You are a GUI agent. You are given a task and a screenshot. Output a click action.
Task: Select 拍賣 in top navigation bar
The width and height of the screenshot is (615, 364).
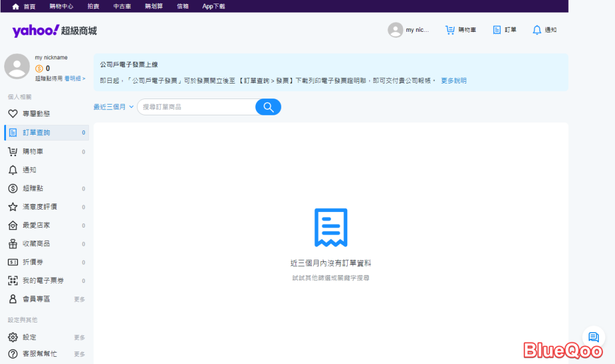pyautogui.click(x=93, y=6)
